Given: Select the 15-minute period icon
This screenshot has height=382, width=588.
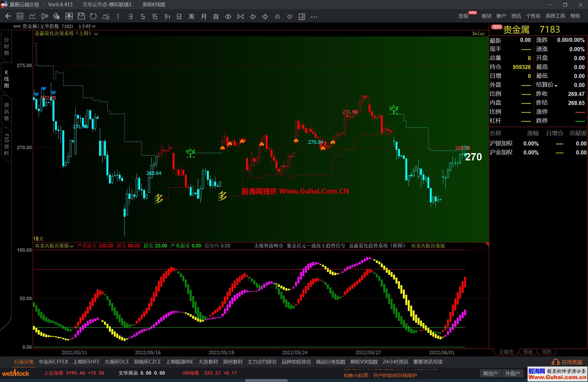Looking at the screenshot, I should [x=155, y=17].
